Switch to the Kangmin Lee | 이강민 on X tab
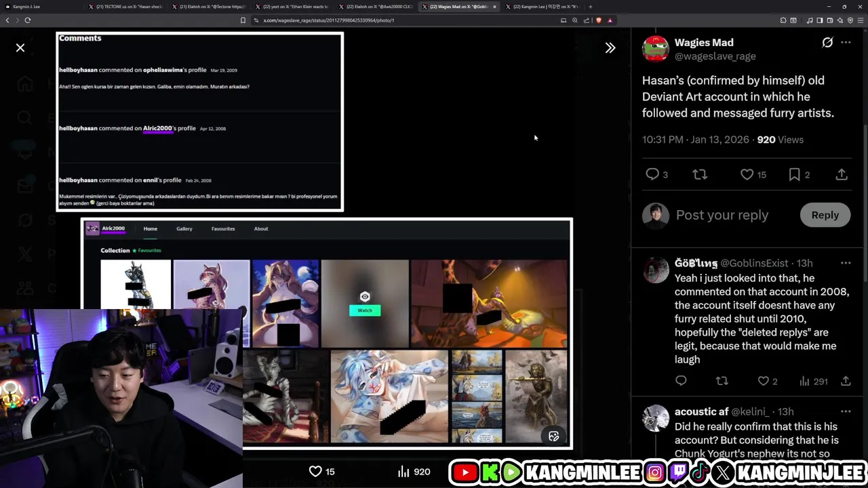 pos(542,7)
